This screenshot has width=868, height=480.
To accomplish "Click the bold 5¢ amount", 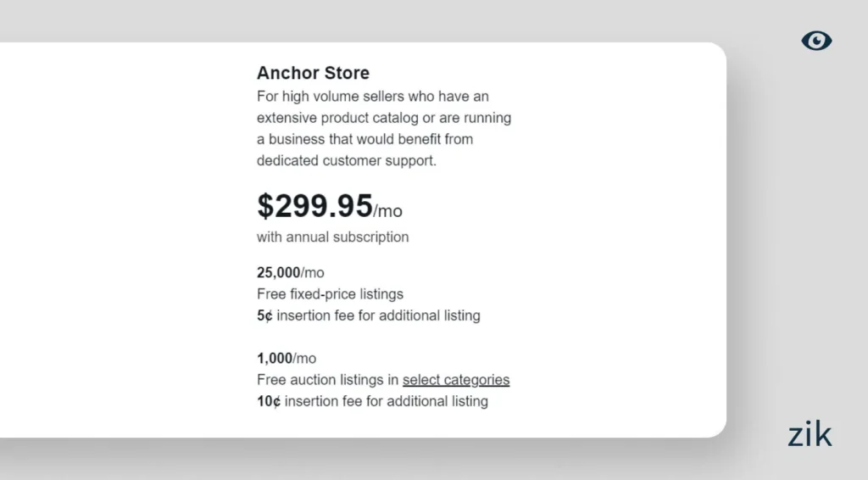I will click(264, 315).
